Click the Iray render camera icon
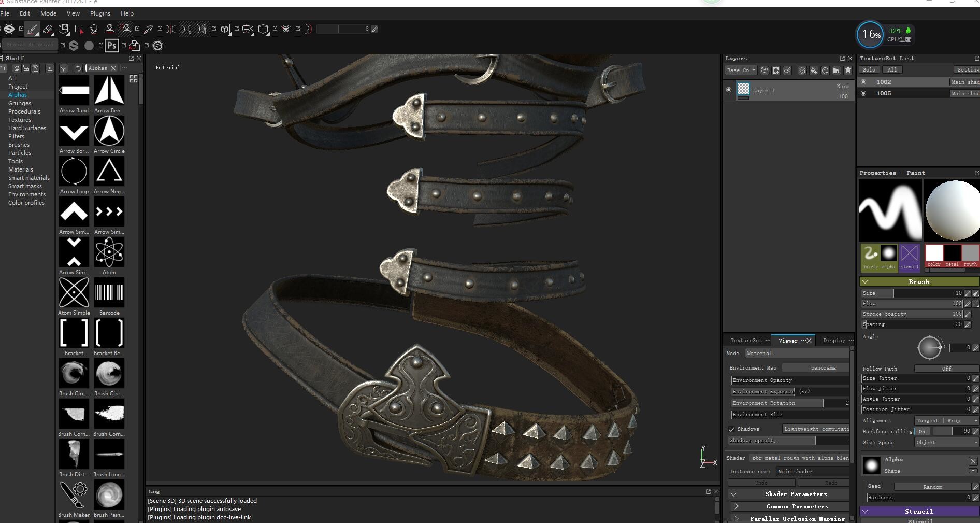The height and width of the screenshot is (523, 980). pyautogui.click(x=286, y=29)
